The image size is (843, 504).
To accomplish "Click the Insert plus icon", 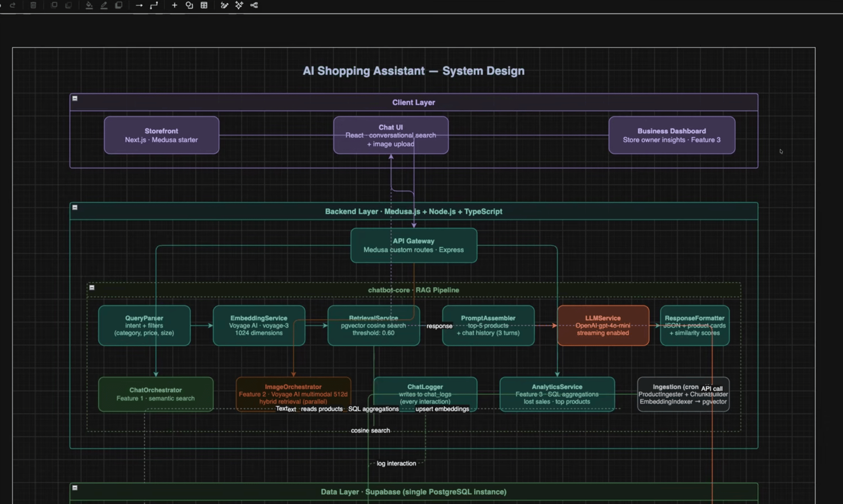I will [x=174, y=5].
